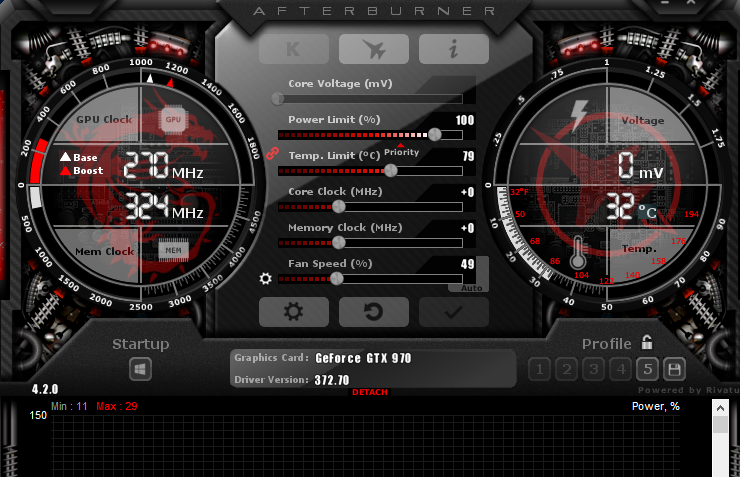Open the settings gear button

[x=294, y=312]
